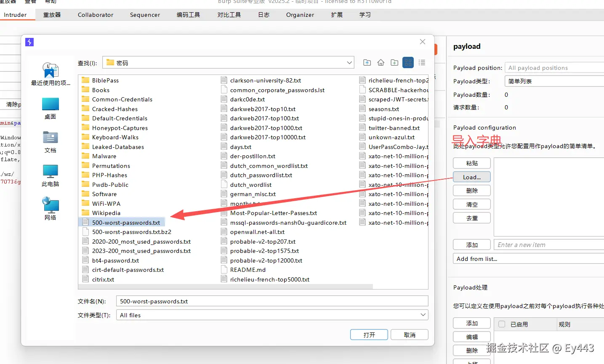The image size is (604, 364).
Task: Click the file list horizontal scrollbar
Action: (x=226, y=287)
